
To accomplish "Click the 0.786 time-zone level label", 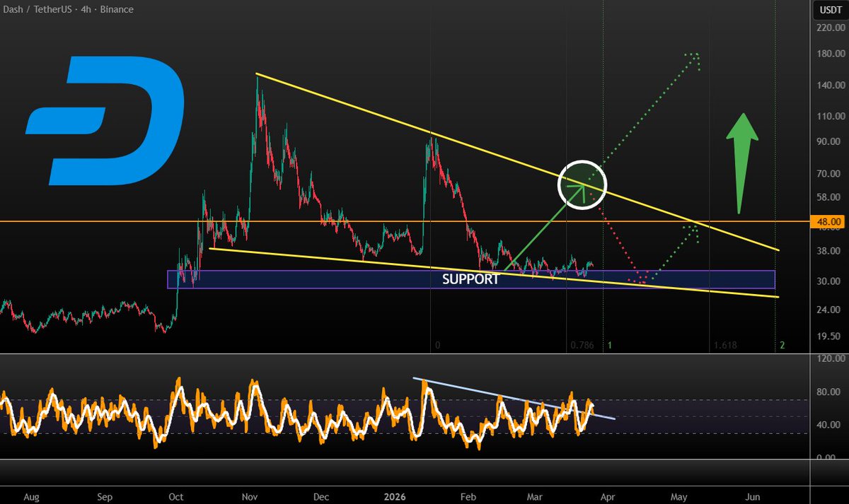I will [582, 346].
